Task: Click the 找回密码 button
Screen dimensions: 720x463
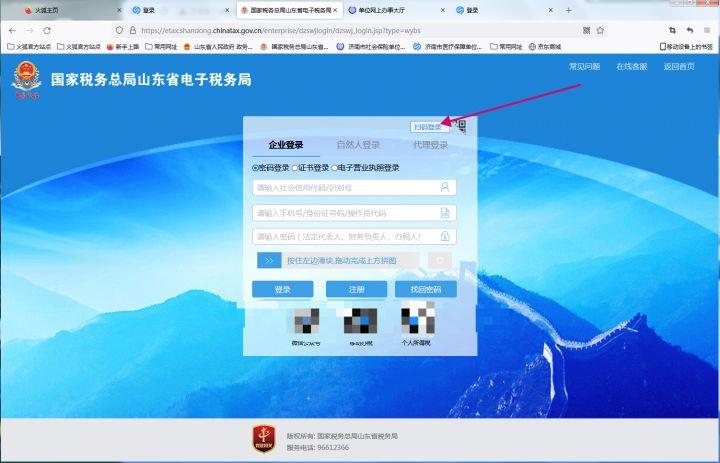Action: [426, 289]
